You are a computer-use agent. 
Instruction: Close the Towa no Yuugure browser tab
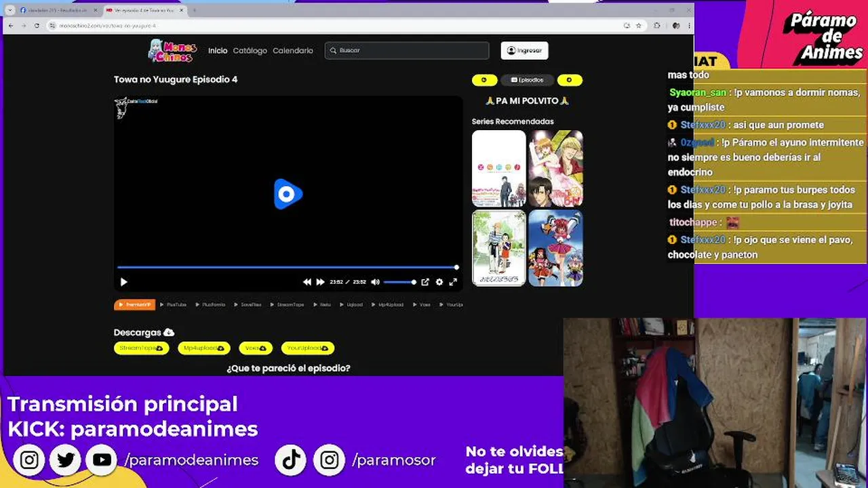(182, 10)
